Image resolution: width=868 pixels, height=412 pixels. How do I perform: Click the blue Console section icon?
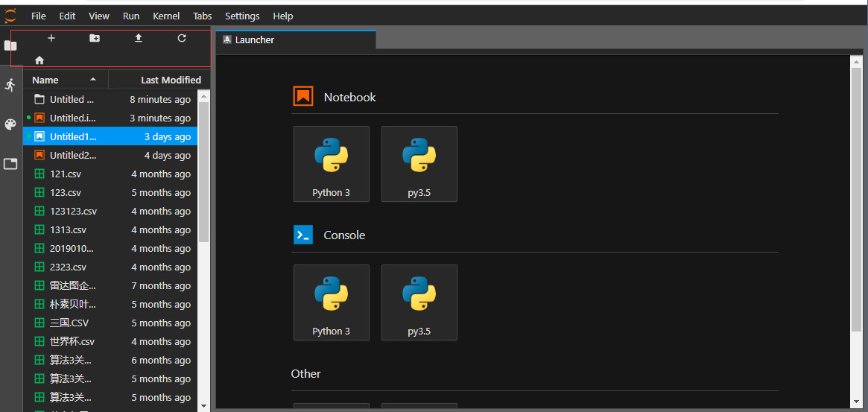point(302,235)
